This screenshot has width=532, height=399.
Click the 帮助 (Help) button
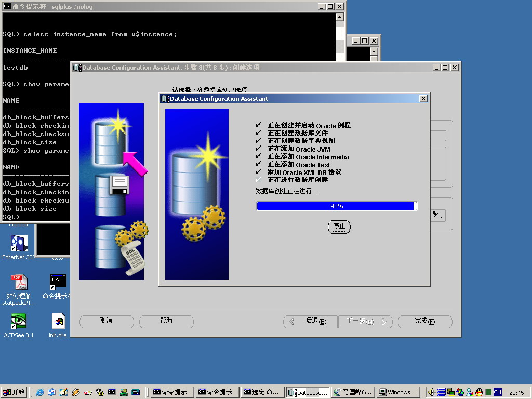pyautogui.click(x=166, y=321)
